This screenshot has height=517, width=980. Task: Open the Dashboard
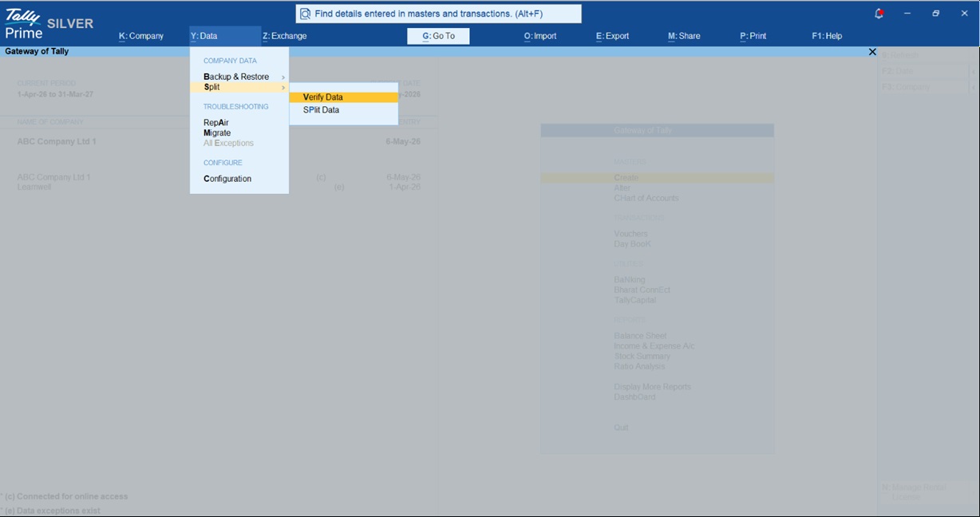634,397
